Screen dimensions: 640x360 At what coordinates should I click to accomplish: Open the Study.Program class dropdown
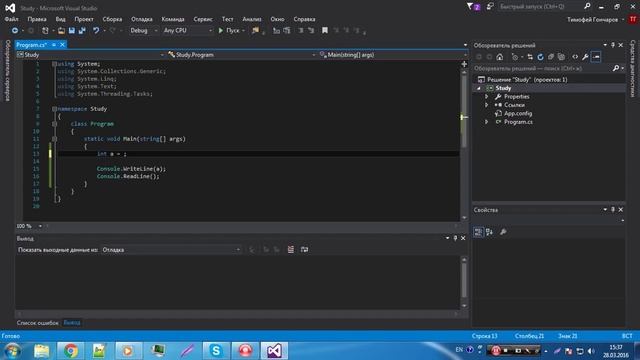pyautogui.click(x=241, y=55)
